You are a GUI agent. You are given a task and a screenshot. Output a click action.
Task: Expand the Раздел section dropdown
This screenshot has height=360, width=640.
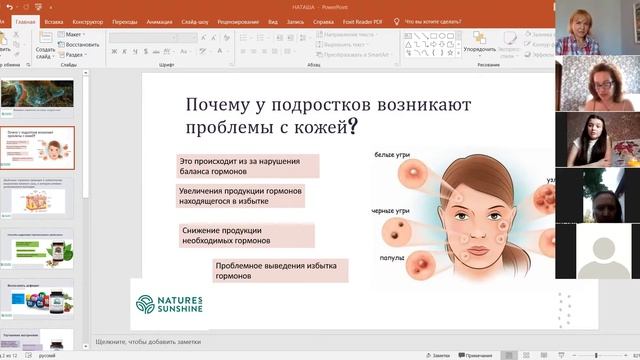tap(73, 54)
